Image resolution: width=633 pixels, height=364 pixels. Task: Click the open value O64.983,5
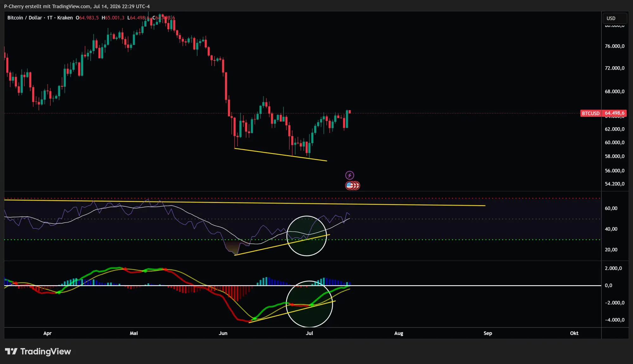[x=87, y=18]
